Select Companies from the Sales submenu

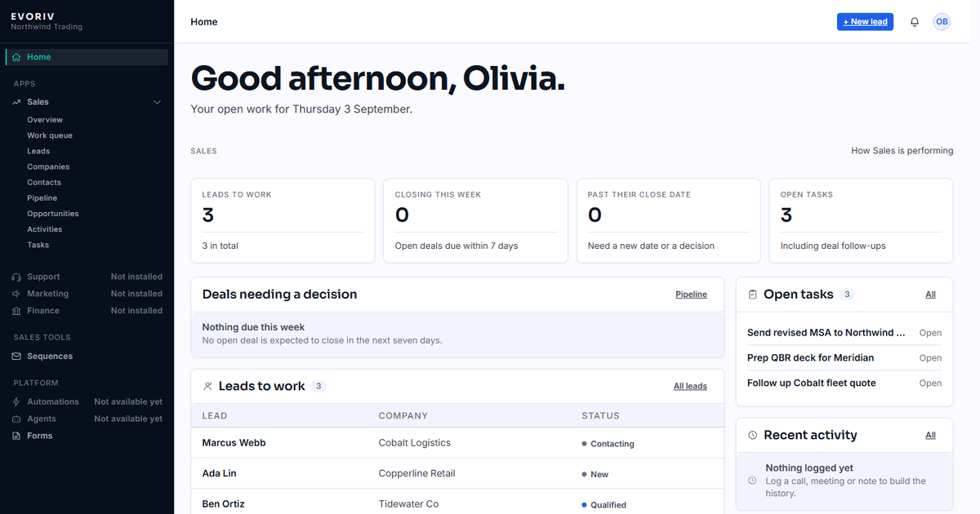[x=48, y=166]
